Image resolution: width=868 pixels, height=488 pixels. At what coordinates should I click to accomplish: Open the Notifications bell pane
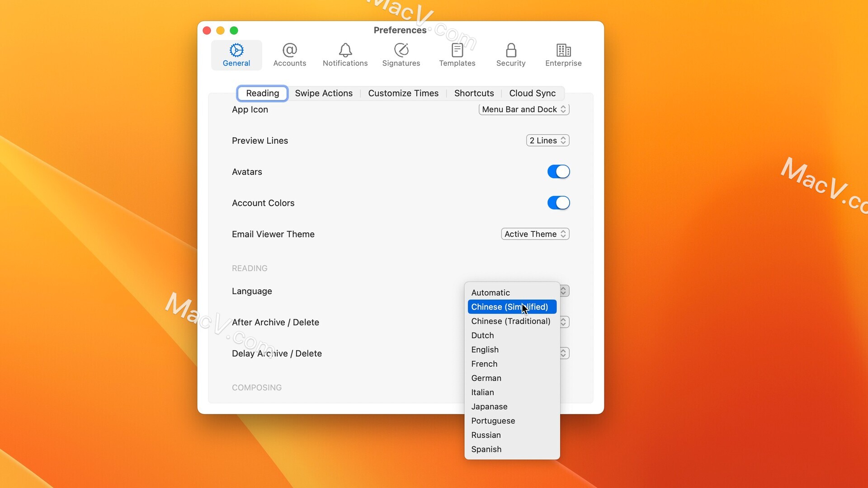click(x=345, y=55)
